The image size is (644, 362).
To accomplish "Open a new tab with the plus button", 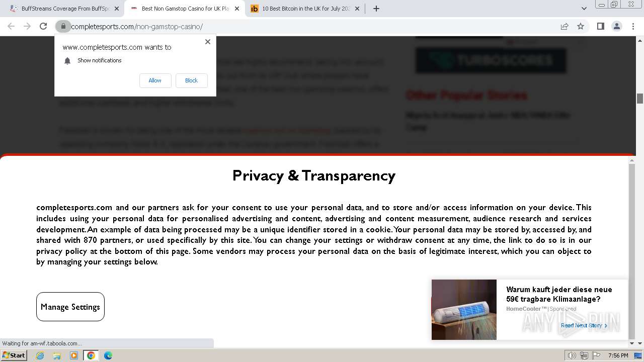I will coord(376,9).
